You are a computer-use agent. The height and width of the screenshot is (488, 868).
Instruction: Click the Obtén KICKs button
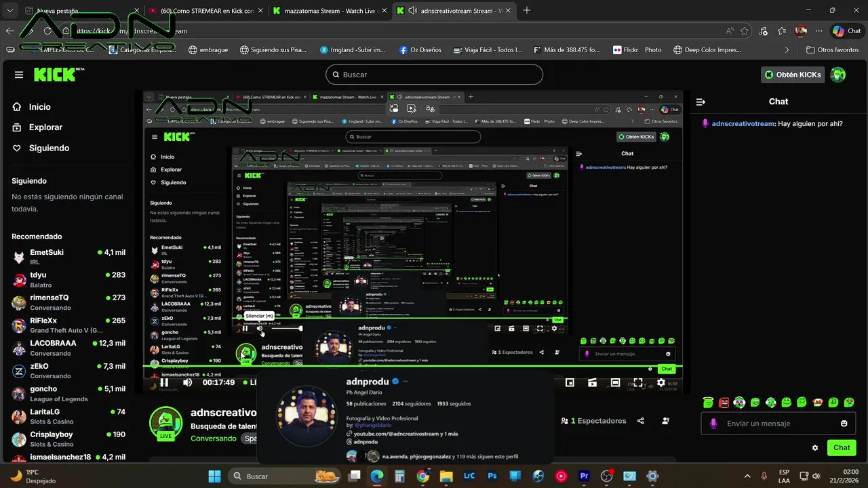point(793,75)
